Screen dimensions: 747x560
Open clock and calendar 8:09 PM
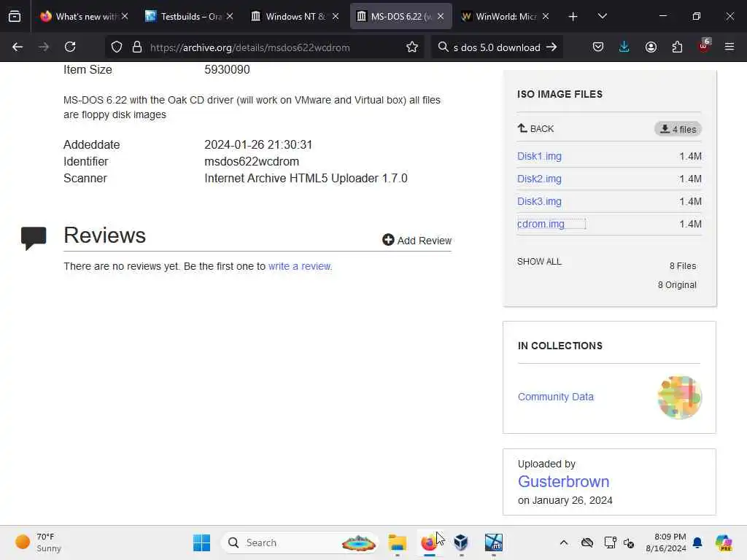[665, 542]
